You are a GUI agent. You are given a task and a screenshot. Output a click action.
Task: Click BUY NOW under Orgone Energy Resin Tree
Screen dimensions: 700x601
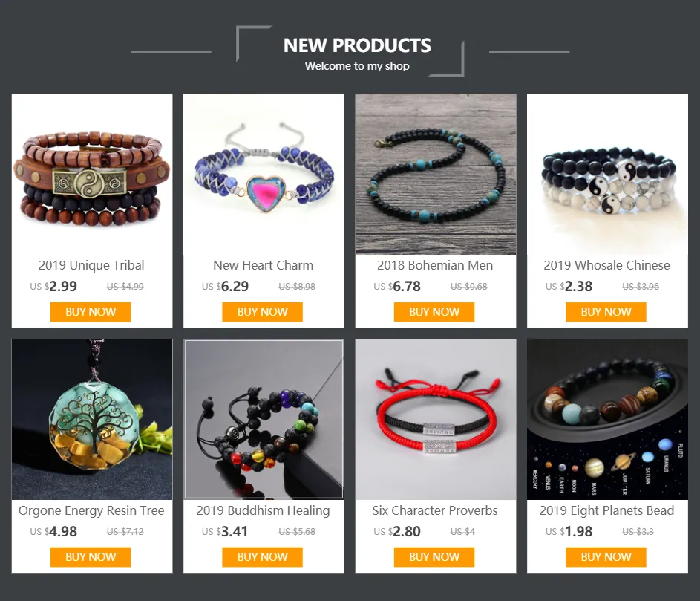coord(91,557)
